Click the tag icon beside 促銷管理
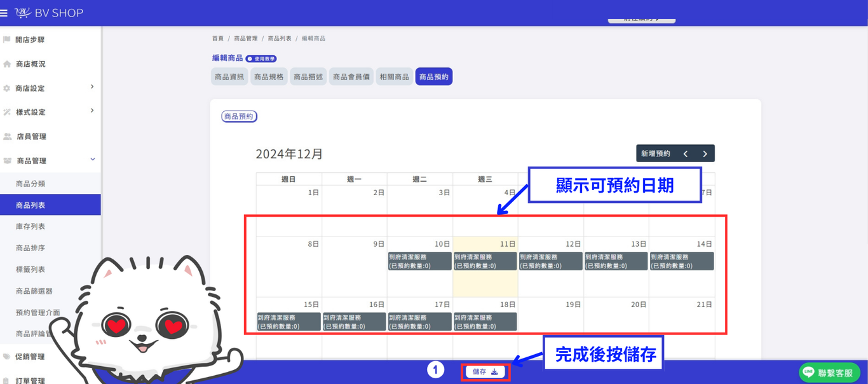 [7, 357]
